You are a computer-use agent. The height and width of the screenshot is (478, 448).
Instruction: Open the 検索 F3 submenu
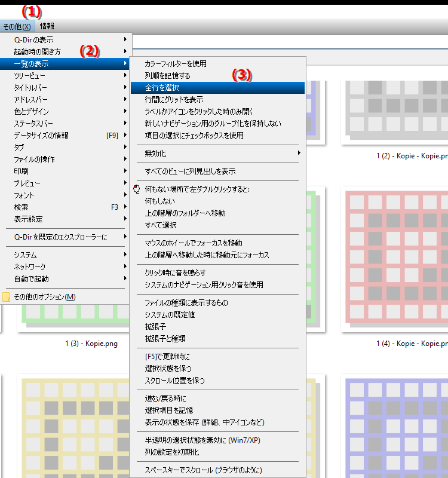(66, 207)
